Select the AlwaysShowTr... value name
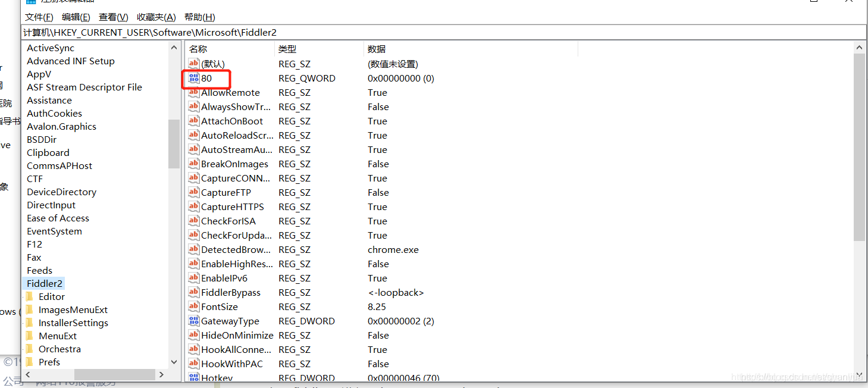This screenshot has height=388, width=868. [x=236, y=107]
